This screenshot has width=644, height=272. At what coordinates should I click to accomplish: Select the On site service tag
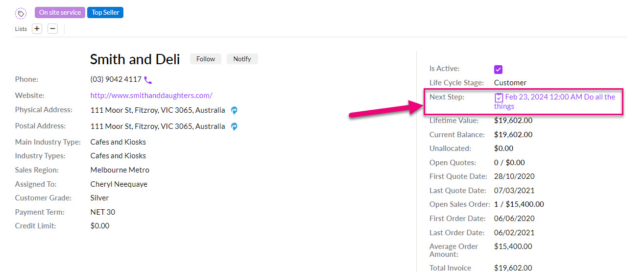coord(60,12)
